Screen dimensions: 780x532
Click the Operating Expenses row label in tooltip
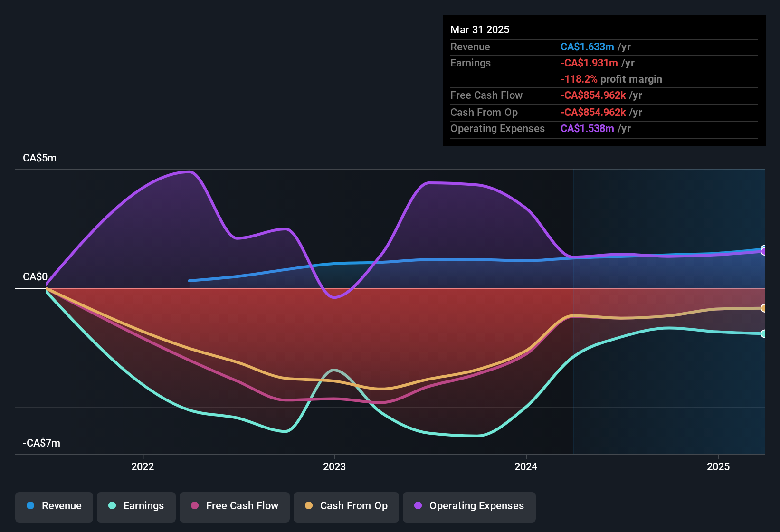497,128
